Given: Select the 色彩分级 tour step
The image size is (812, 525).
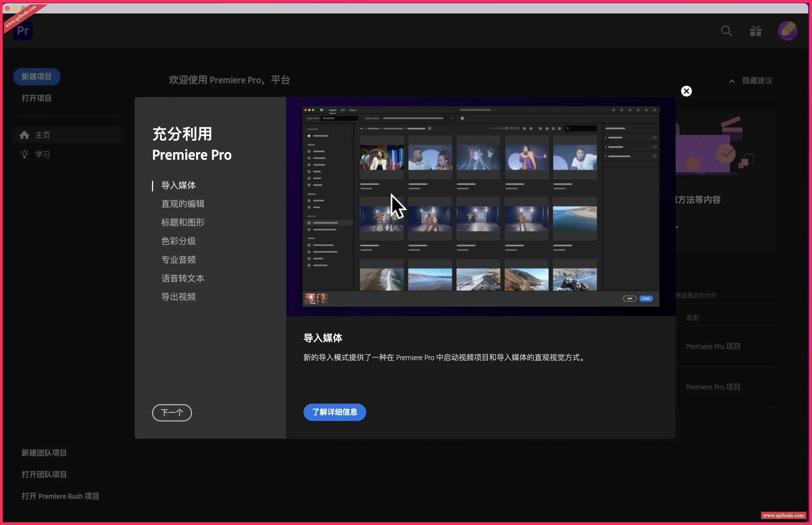Looking at the screenshot, I should pyautogui.click(x=178, y=241).
